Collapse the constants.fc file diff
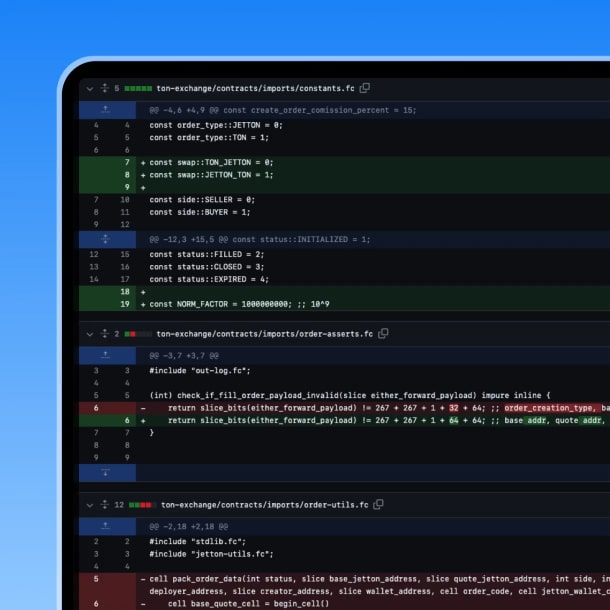610x610 pixels. coord(90,89)
